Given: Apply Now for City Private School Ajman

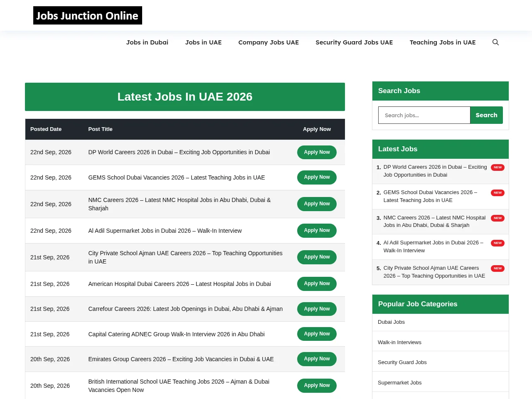Looking at the screenshot, I should (x=317, y=257).
